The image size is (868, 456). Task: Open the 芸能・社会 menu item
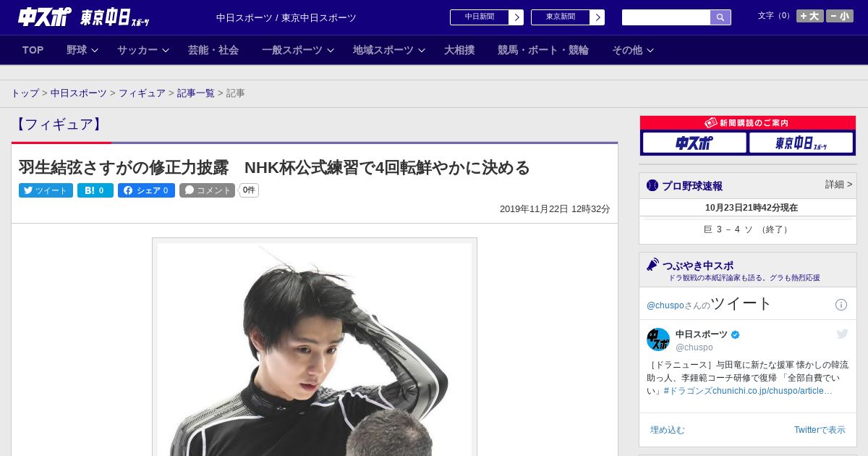tap(213, 50)
